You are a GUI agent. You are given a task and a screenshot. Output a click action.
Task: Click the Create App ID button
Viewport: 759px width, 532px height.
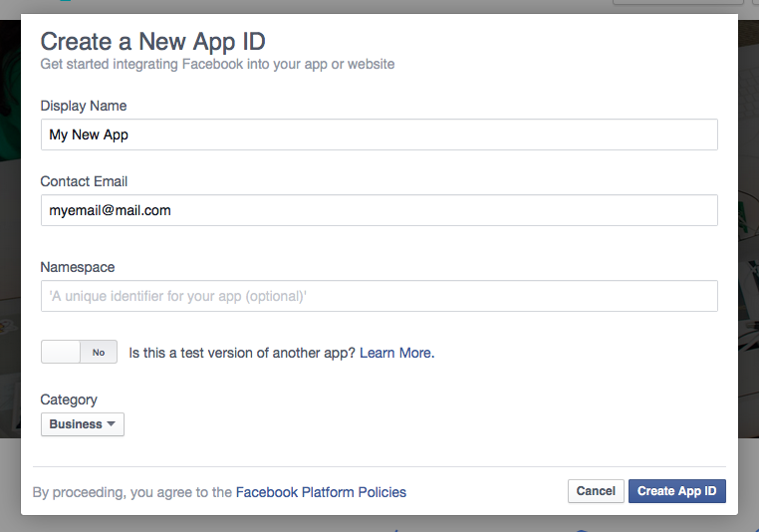[x=677, y=491]
